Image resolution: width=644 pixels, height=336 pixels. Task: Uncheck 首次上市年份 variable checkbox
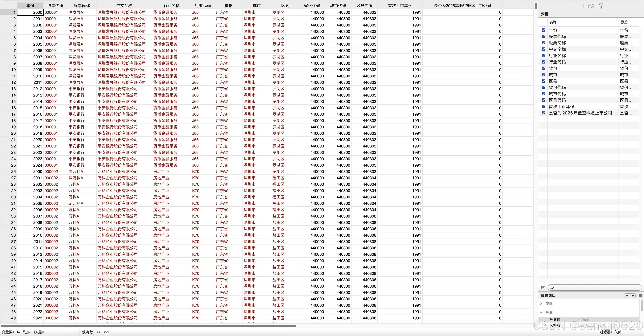point(544,106)
